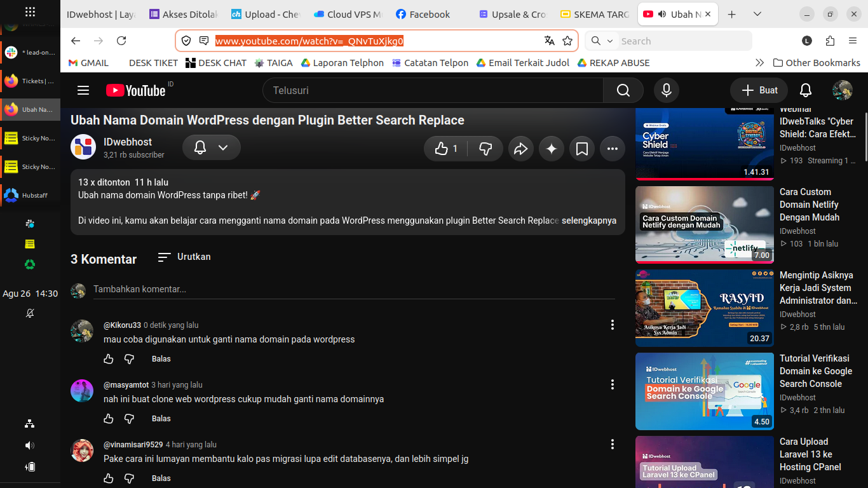Open more actions menu for the video
Screen dimensions: 868x488
613,149
